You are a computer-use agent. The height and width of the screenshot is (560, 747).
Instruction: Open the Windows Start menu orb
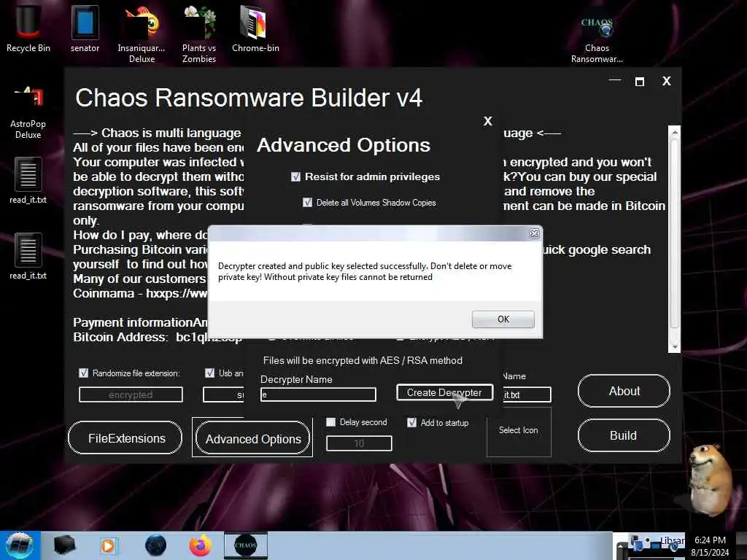click(x=20, y=545)
